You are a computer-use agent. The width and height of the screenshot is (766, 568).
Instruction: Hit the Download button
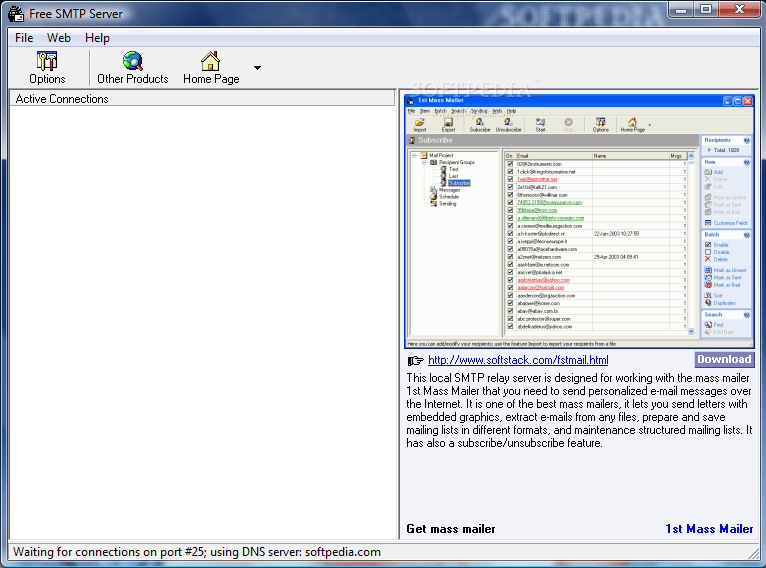point(724,359)
